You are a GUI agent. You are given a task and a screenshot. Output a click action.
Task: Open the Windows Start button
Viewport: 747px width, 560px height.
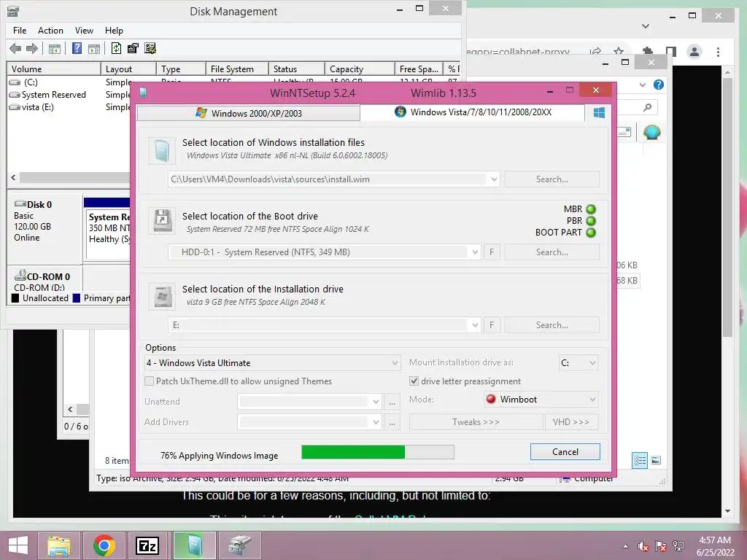[18, 545]
